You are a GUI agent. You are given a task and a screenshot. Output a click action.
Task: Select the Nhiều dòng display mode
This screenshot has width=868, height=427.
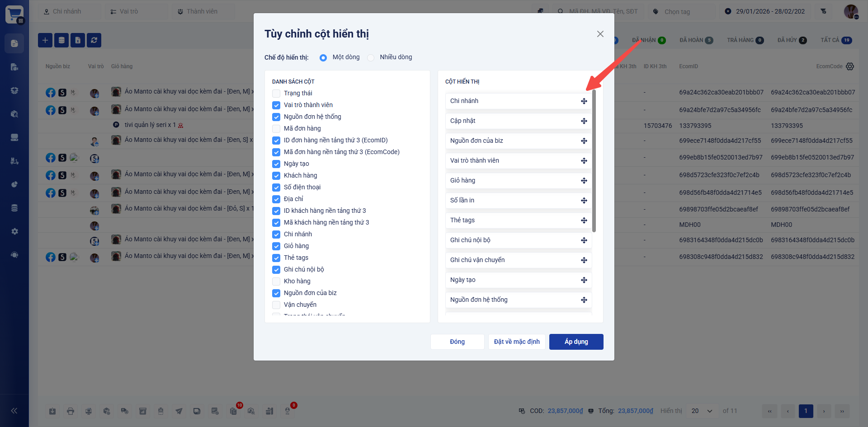[x=371, y=57]
